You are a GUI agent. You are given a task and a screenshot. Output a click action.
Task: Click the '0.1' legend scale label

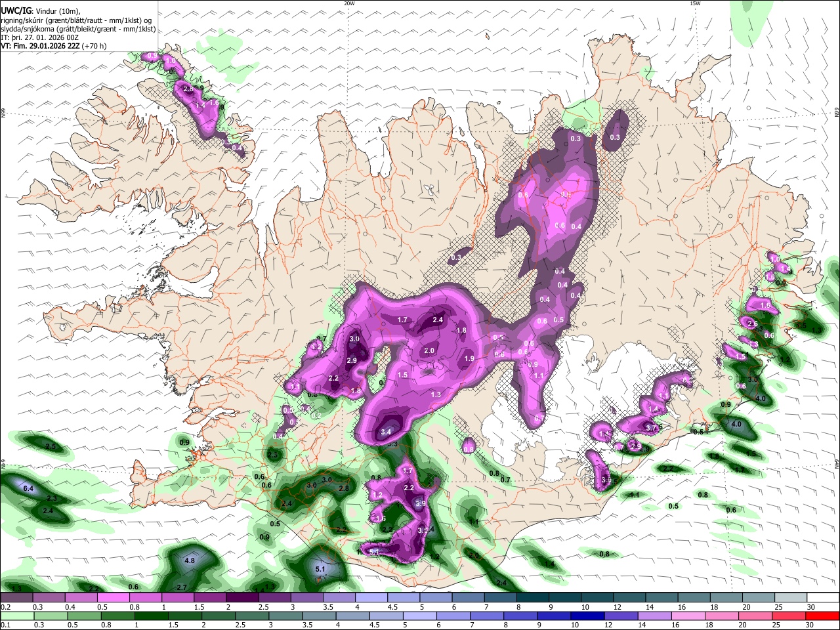5,625
